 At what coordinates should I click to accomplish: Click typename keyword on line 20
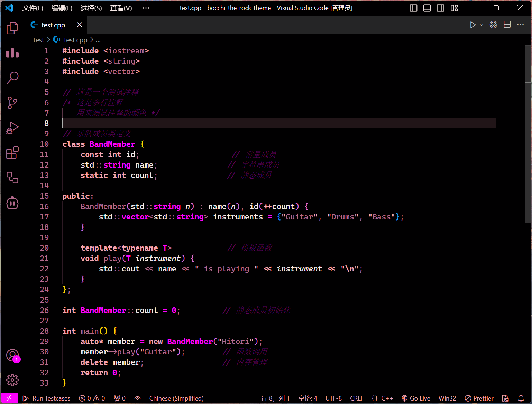[x=140, y=248]
